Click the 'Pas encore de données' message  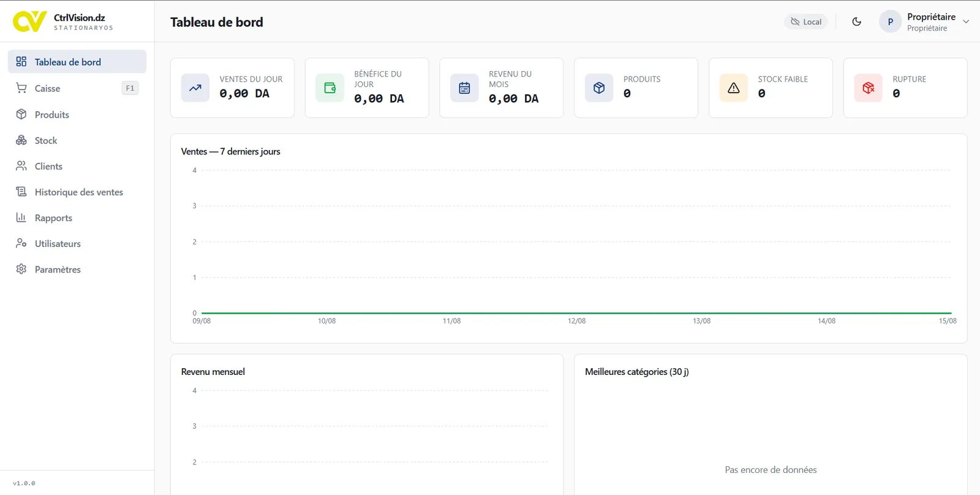(x=771, y=470)
